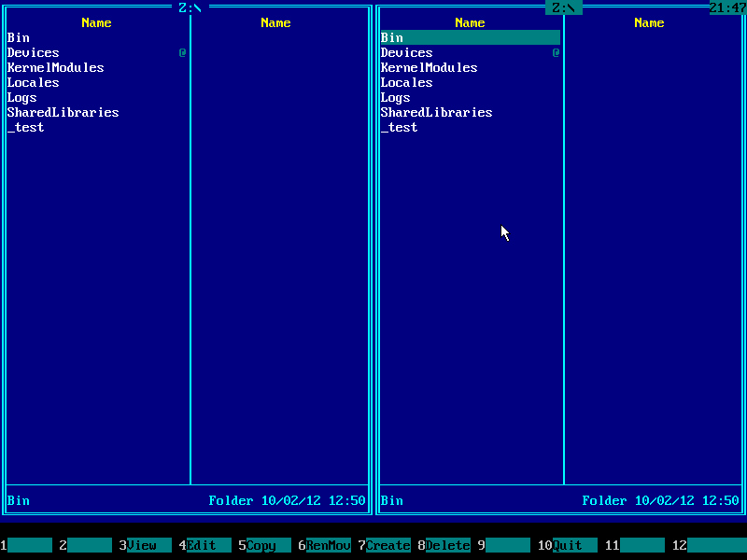Click the empty function key 11 slot

[x=635, y=545]
